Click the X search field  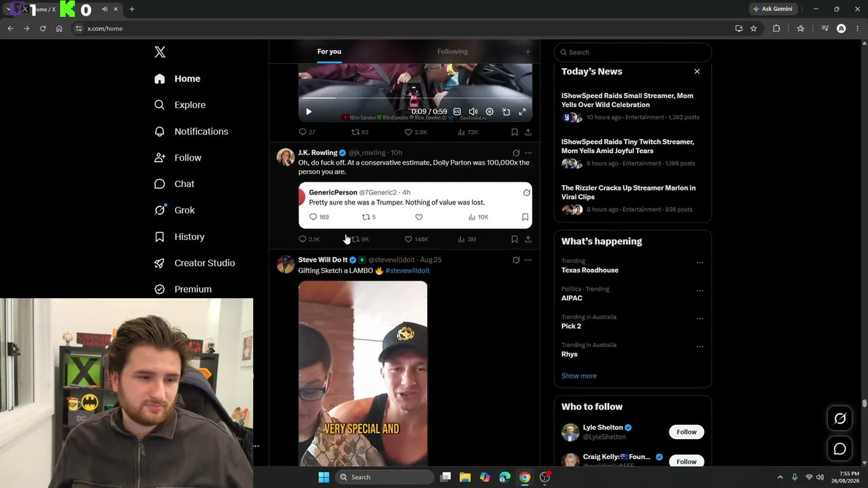coord(633,52)
